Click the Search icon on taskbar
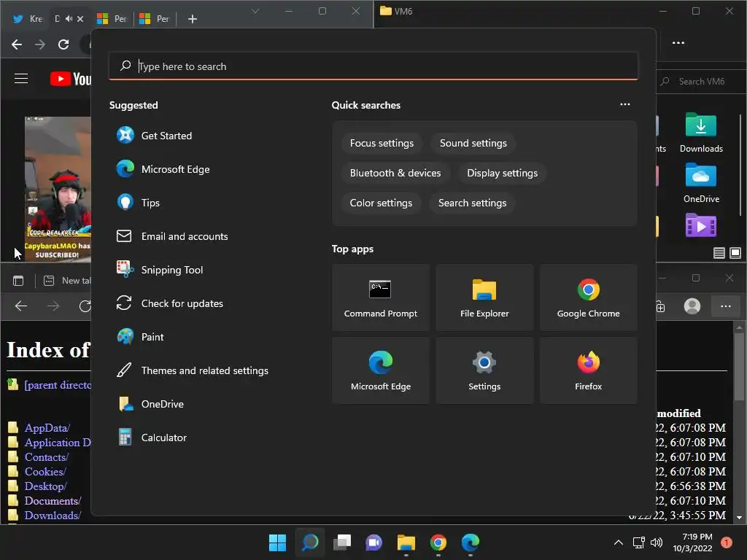Screen dimensions: 747x560 pos(309,542)
